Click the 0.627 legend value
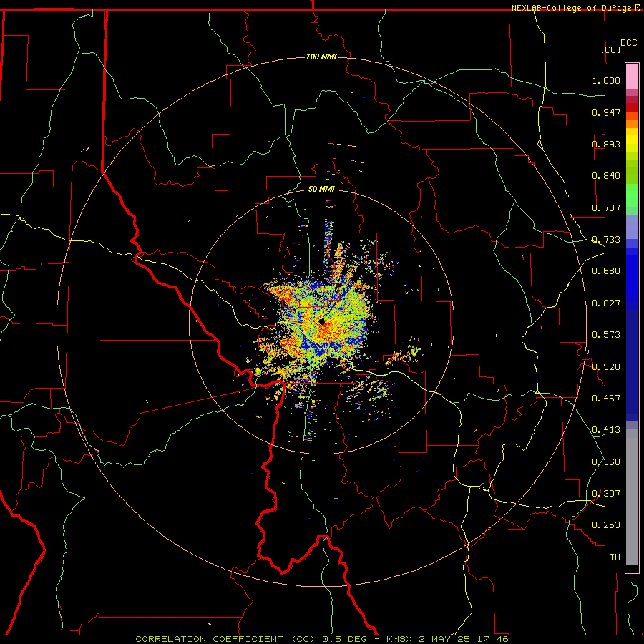This screenshot has height=644, width=644. [x=606, y=303]
